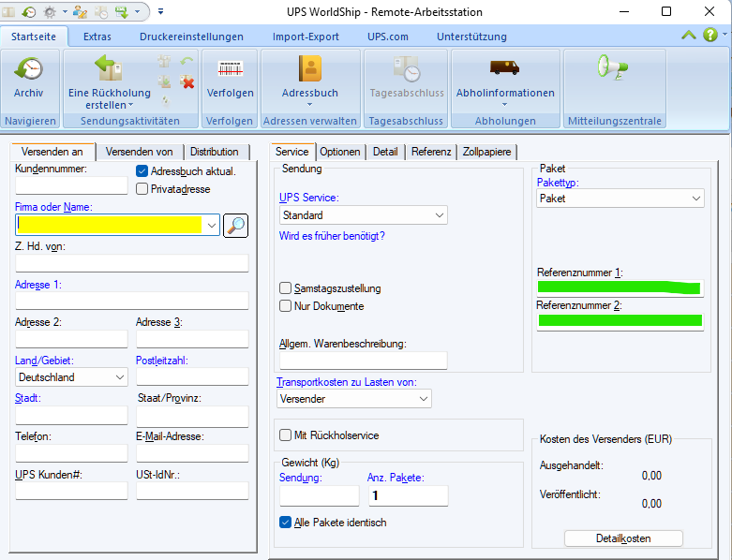The image size is (732, 560).
Task: Enable Mit Rückholservice checkbox
Action: click(285, 435)
